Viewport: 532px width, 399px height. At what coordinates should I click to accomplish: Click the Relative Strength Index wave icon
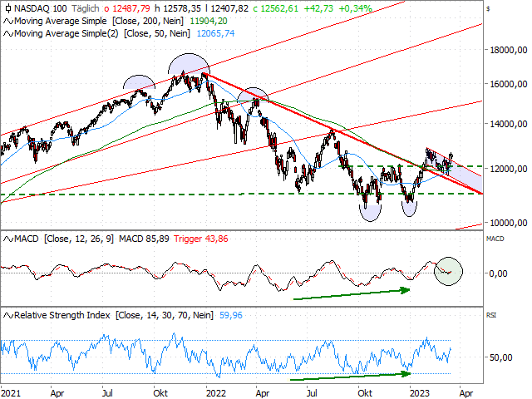[x=8, y=316]
